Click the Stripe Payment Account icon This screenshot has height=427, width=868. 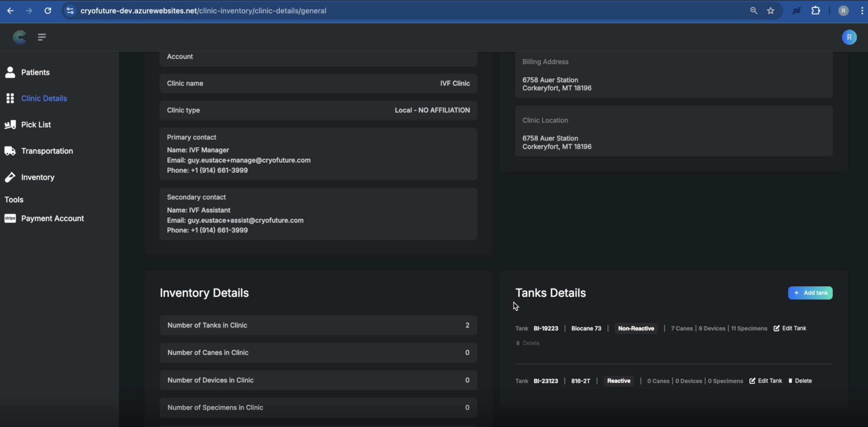(10, 218)
